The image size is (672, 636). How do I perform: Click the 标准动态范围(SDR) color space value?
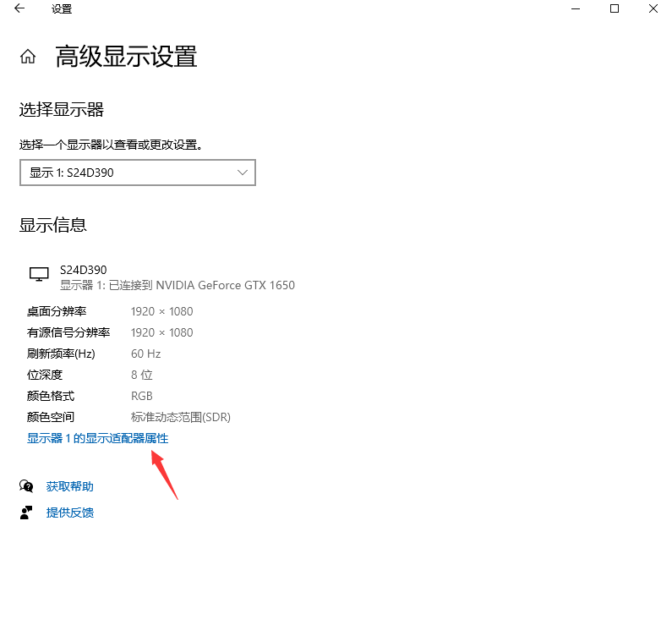[181, 417]
